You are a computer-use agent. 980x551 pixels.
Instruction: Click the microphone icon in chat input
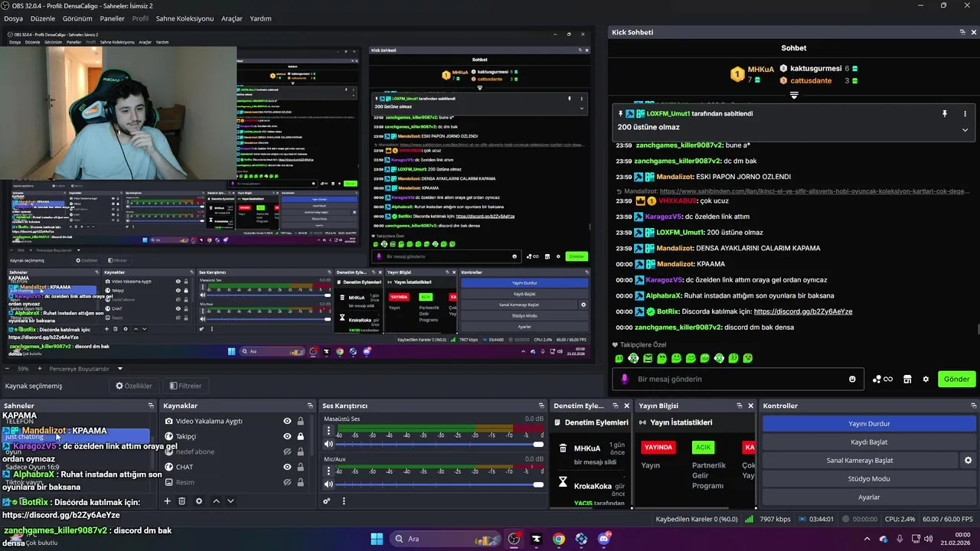click(626, 379)
